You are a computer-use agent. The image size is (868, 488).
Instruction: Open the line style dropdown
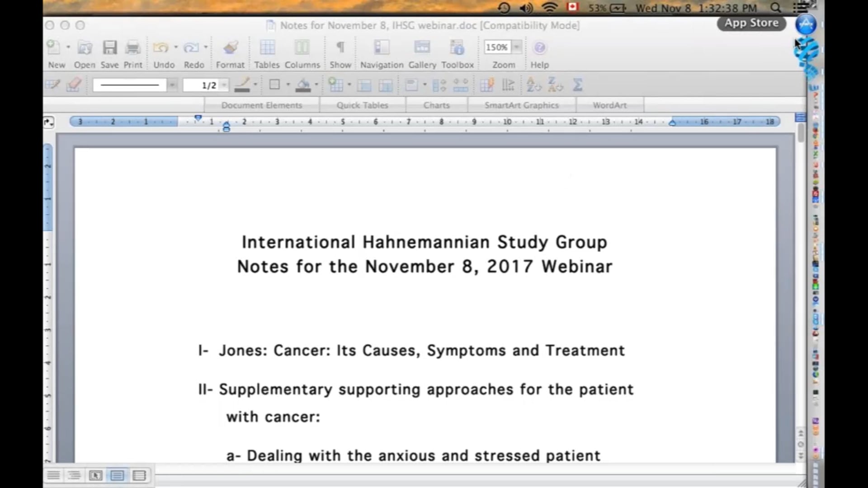point(172,84)
